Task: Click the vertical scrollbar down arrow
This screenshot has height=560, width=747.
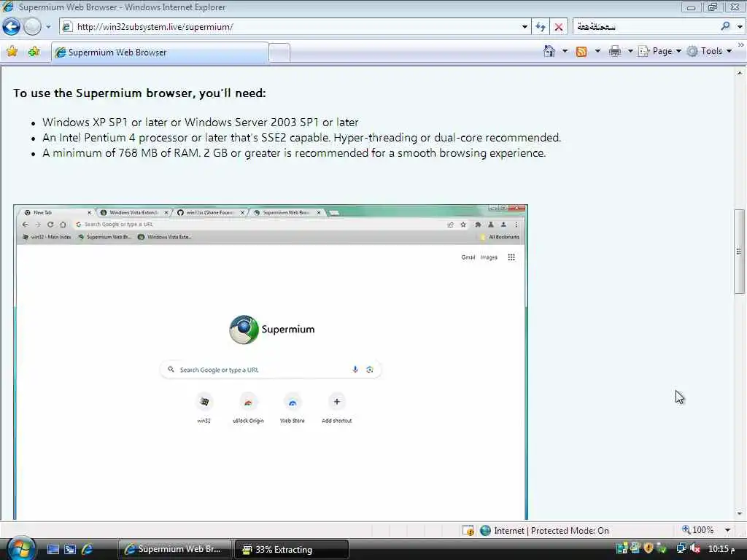Action: click(740, 514)
